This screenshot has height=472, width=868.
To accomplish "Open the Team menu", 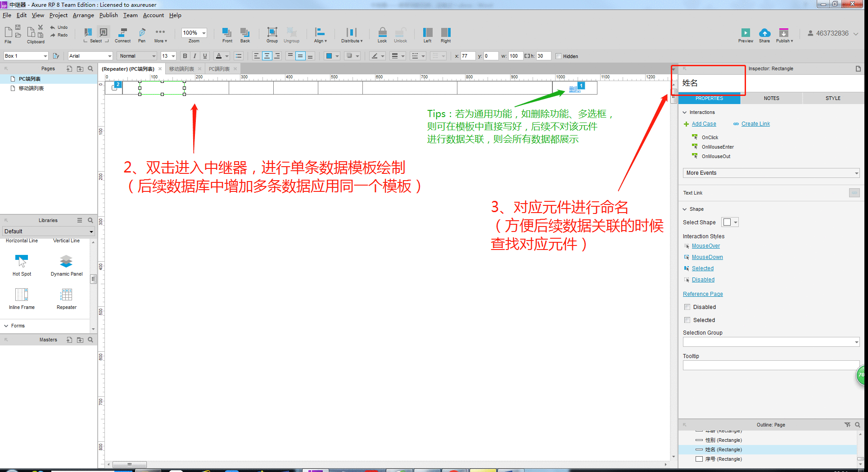I will click(x=131, y=15).
